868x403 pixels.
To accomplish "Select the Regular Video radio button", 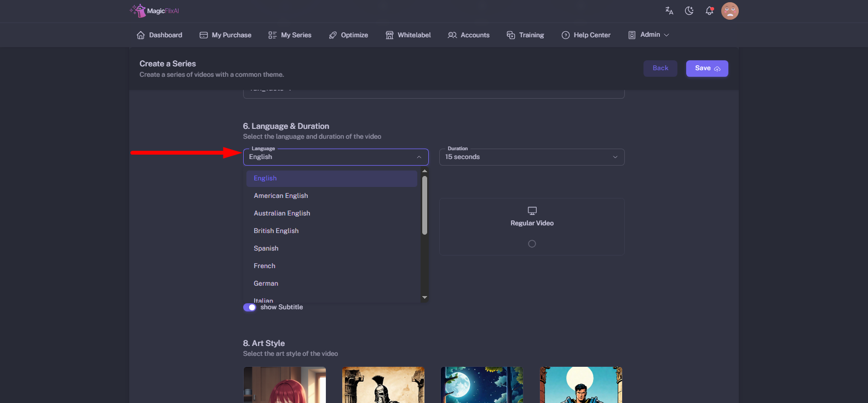I will (x=532, y=244).
